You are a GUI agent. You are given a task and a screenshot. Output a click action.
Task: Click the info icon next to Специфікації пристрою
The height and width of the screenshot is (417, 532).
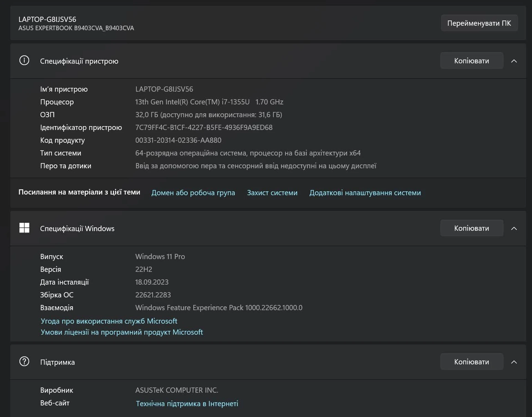24,60
